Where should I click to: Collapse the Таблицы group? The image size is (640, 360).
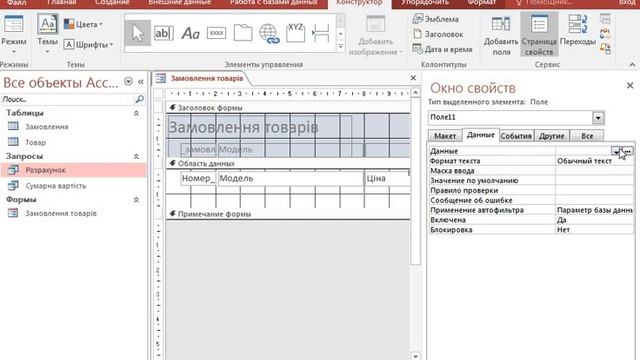pyautogui.click(x=136, y=113)
